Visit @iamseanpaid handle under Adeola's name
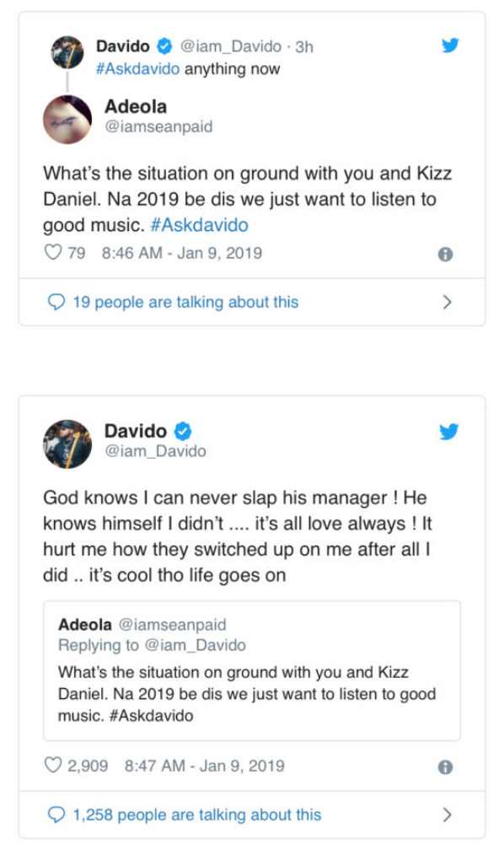504x850 pixels. point(158,126)
